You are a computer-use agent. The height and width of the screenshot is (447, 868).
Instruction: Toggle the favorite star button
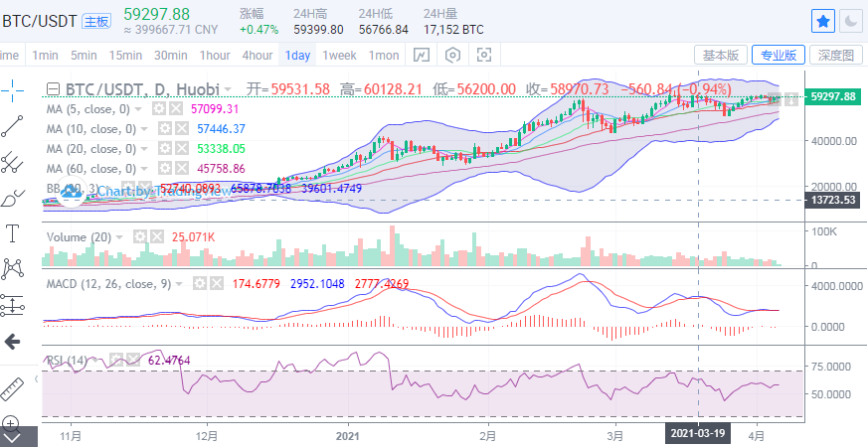coord(823,20)
